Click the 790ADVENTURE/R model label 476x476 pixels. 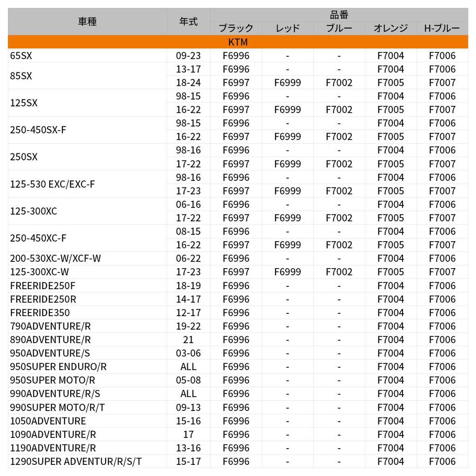(50, 326)
